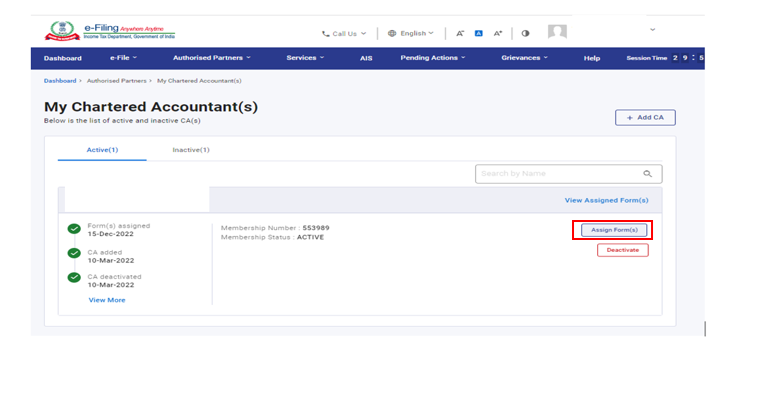Viewport: 762px width, 416px height.
Task: Toggle high contrast mode icon
Action: pos(525,33)
